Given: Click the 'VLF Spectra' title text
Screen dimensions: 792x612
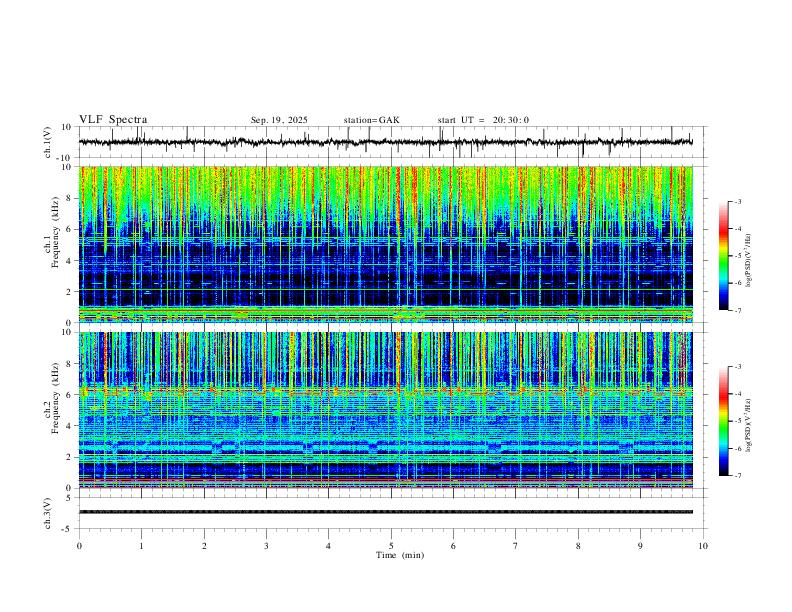Looking at the screenshot, I should coord(113,120).
